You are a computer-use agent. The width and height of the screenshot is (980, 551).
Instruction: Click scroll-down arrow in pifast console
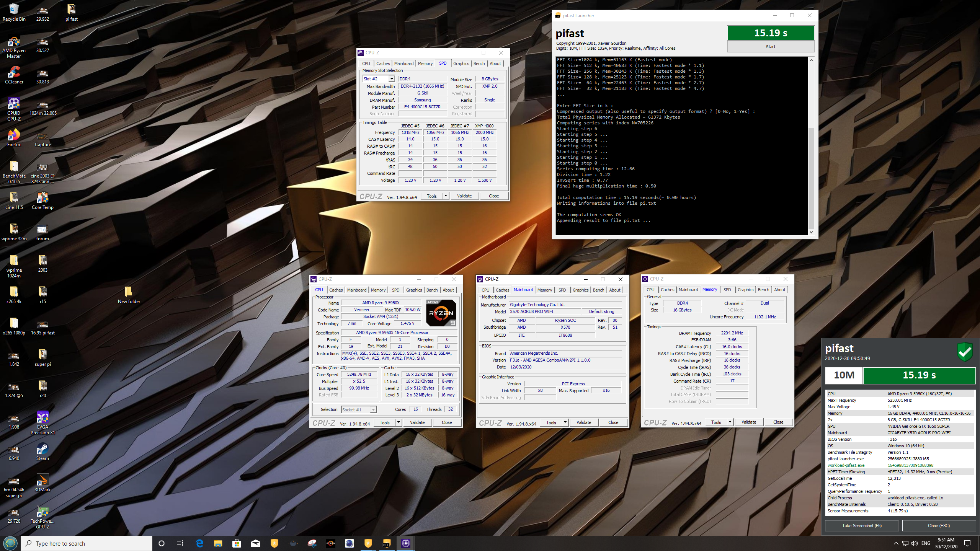tap(811, 232)
